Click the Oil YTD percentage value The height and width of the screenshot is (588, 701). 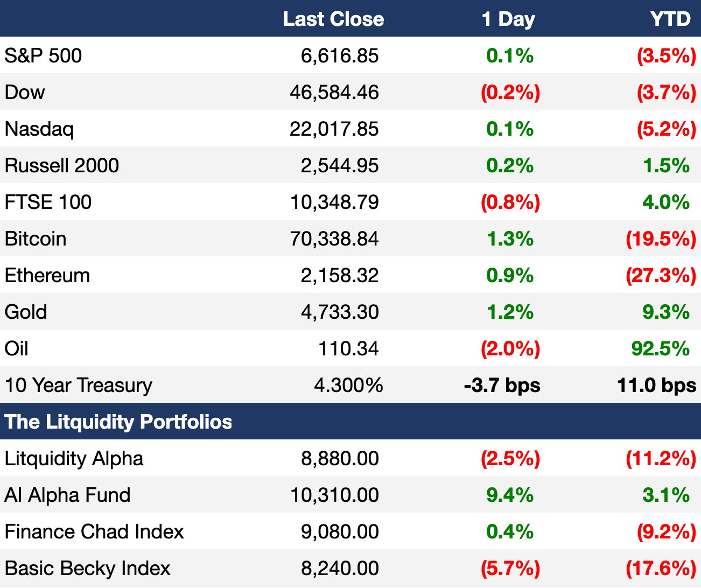pyautogui.click(x=660, y=348)
